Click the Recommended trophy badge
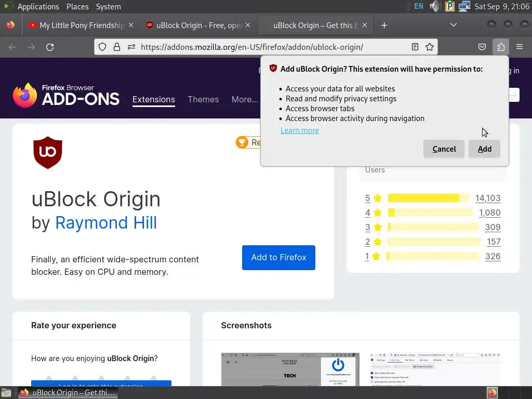The width and height of the screenshot is (532, 399). 248,142
